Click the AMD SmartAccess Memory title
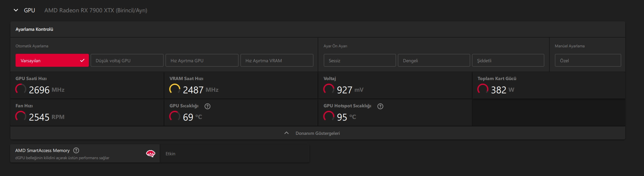644x176 pixels. [x=42, y=150]
